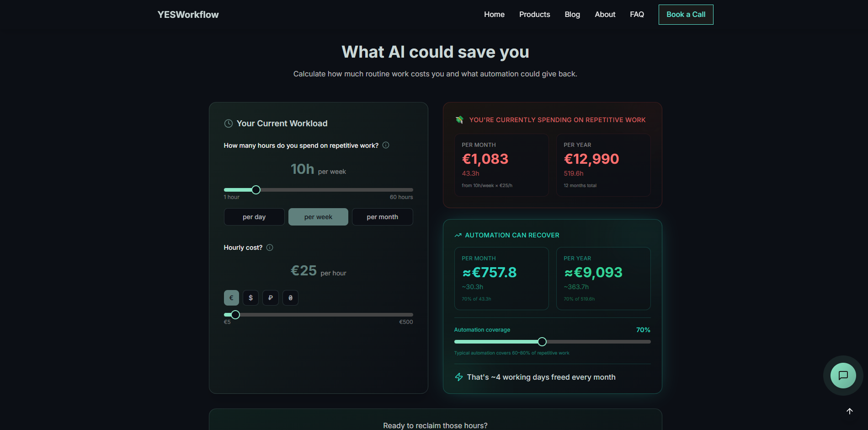The height and width of the screenshot is (430, 868).
Task: Switch workload frequency to per day
Action: pos(254,217)
